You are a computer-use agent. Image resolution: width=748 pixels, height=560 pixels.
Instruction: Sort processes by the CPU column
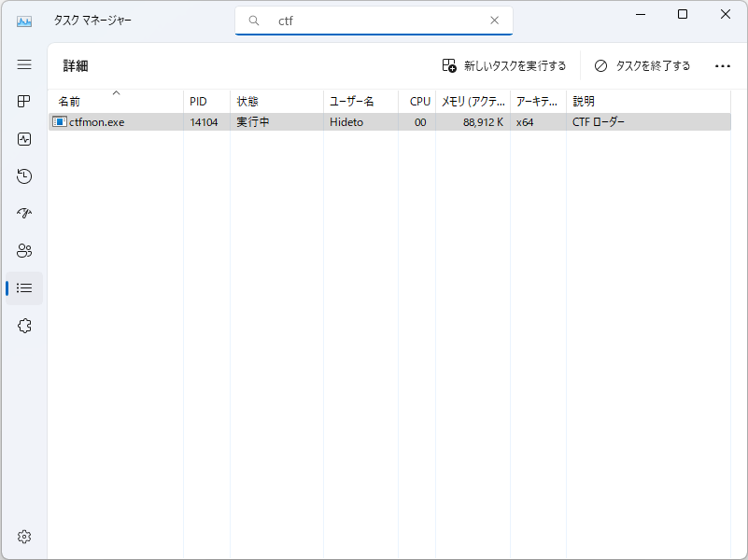[x=418, y=102]
